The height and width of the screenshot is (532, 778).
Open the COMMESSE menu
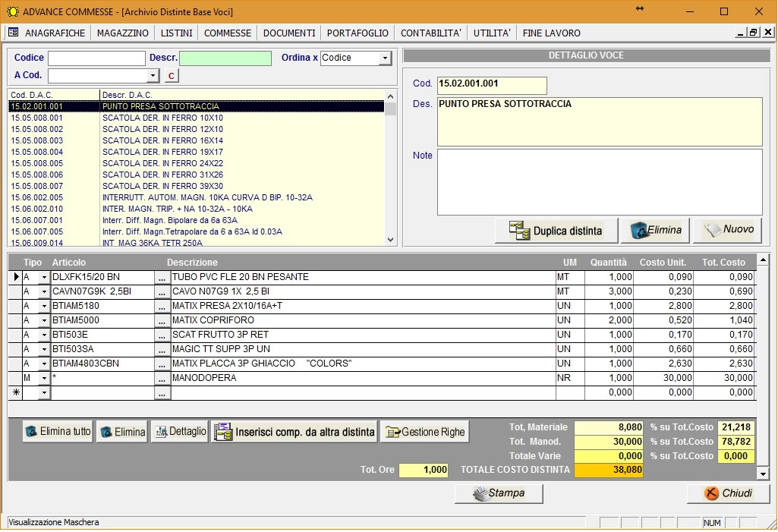tap(228, 33)
